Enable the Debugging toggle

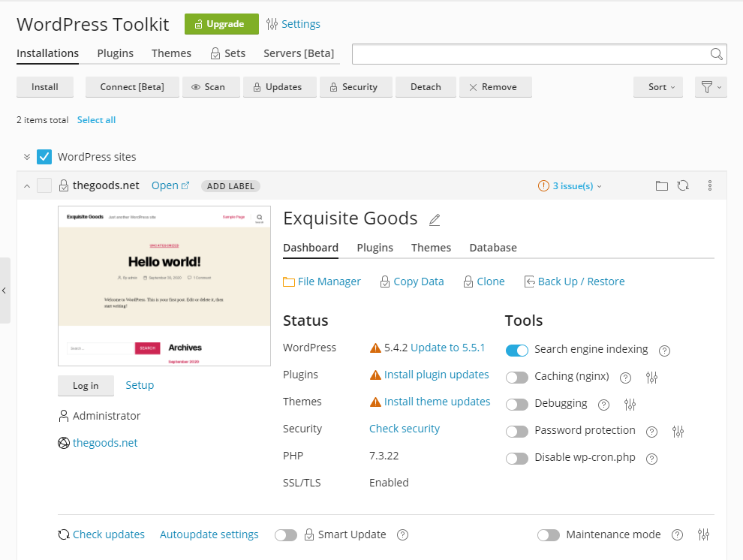(517, 404)
